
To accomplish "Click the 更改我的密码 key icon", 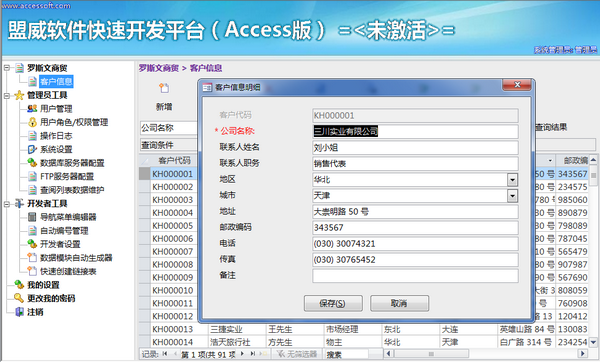I will pyautogui.click(x=19, y=298).
